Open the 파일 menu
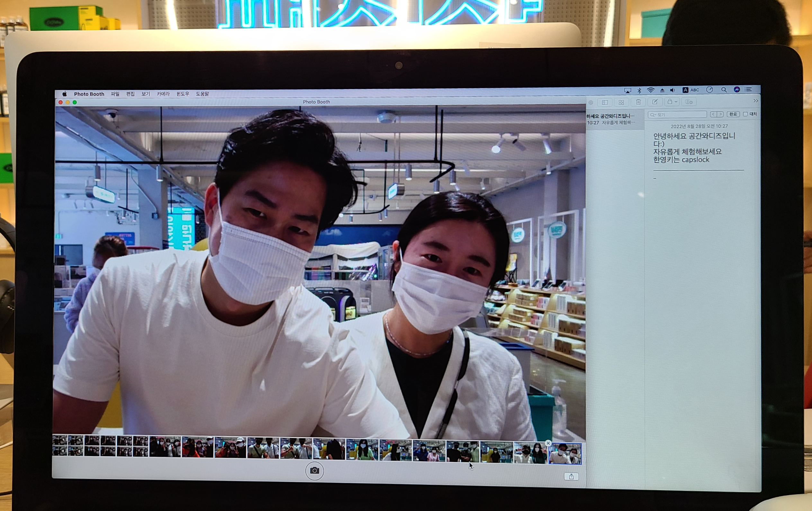Image resolution: width=812 pixels, height=511 pixels. tap(115, 94)
